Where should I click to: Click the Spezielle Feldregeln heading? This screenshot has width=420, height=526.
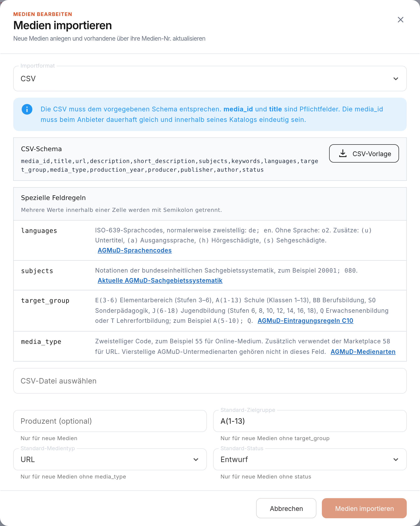point(53,198)
